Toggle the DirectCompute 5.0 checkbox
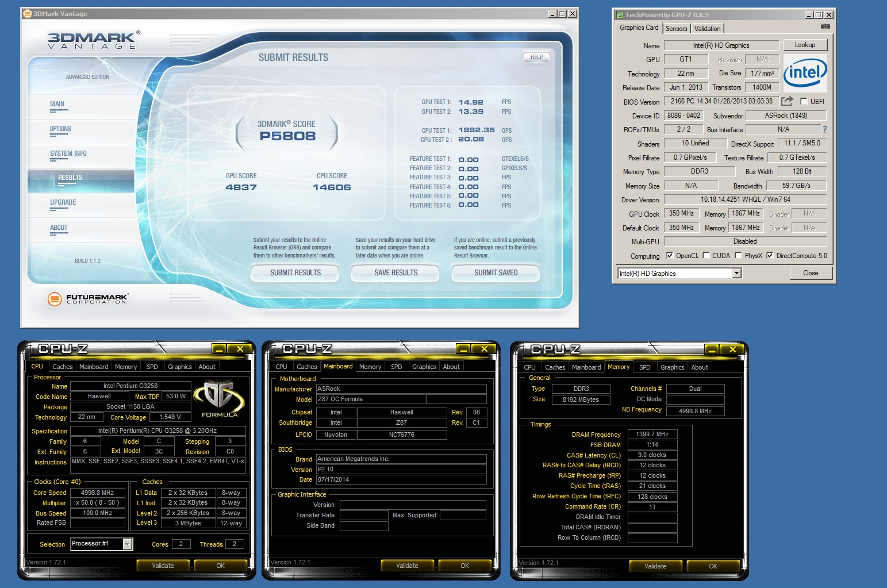 coord(770,256)
